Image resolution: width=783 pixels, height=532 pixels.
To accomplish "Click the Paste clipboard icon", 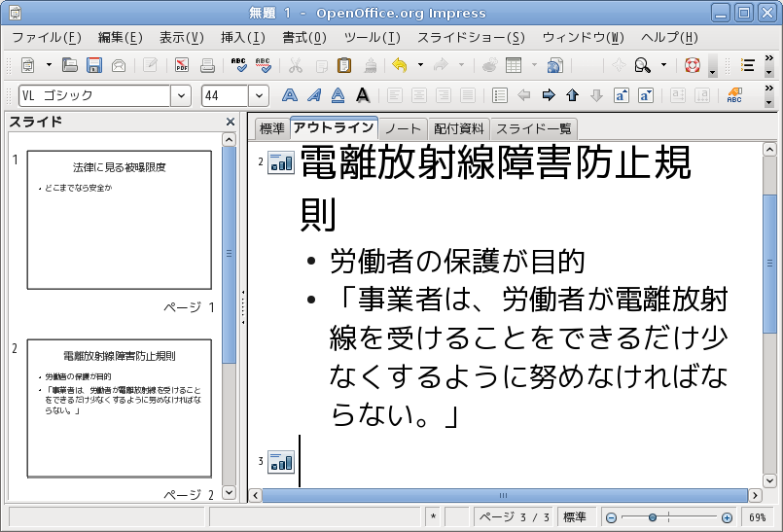I will (344, 65).
